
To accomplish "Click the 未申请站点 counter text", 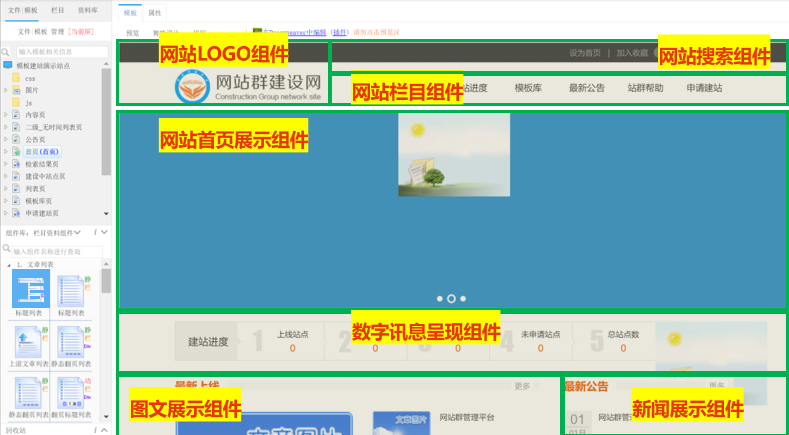I will click(x=541, y=334).
